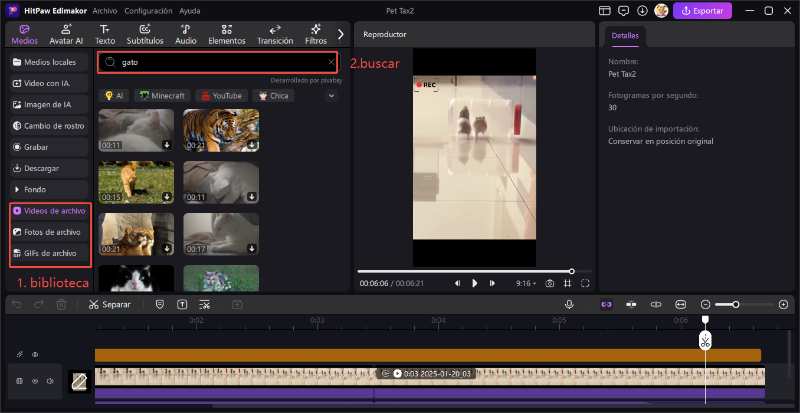The height and width of the screenshot is (413, 800).
Task: Select Medios locales in sidebar
Action: coord(49,62)
